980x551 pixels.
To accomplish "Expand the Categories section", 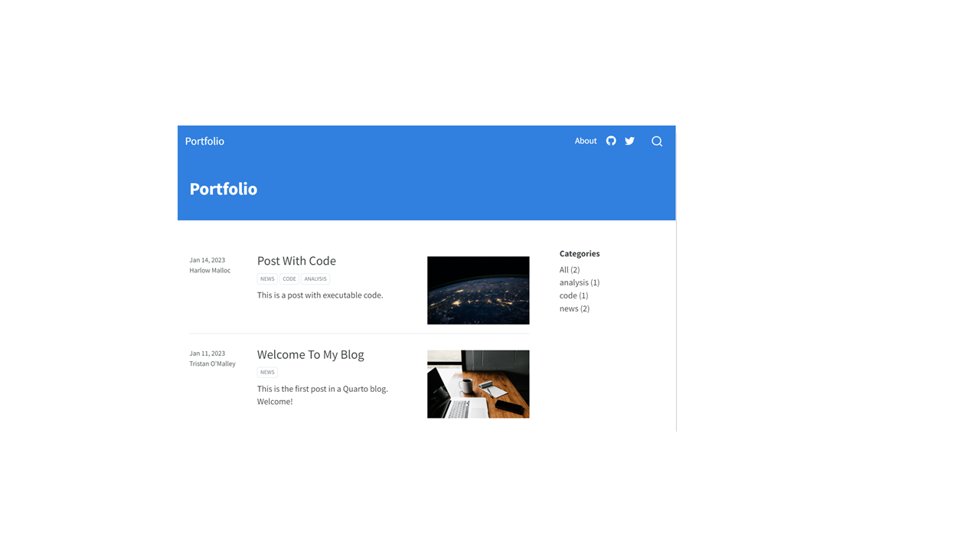I will tap(580, 253).
